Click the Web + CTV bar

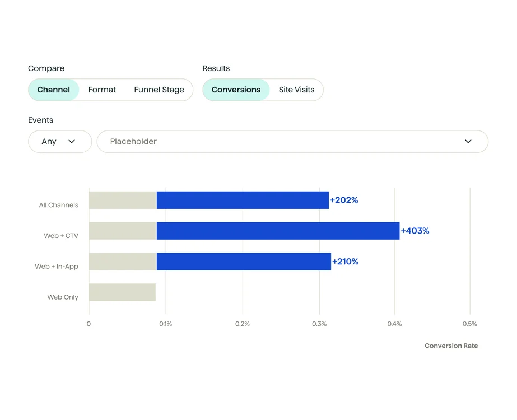click(274, 230)
